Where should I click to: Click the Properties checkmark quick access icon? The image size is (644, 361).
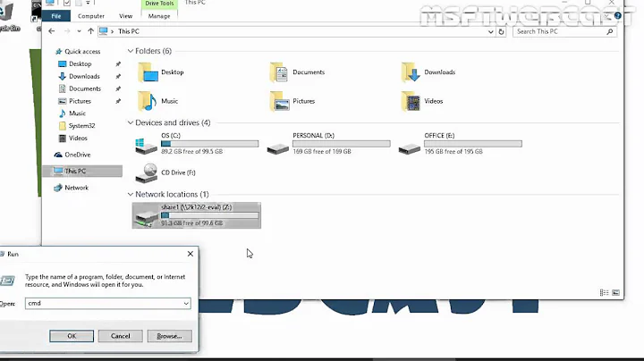click(x=67, y=4)
